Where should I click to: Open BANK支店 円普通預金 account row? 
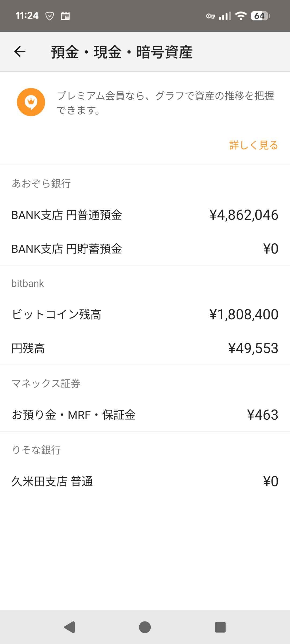tap(145, 215)
